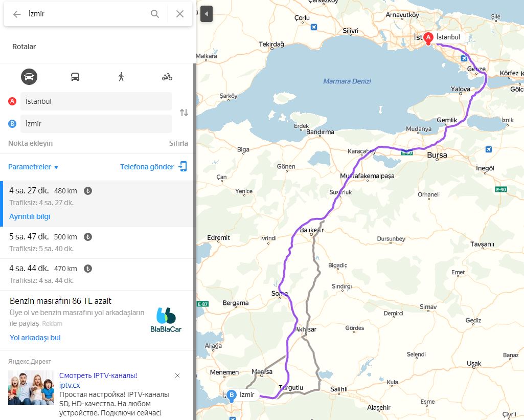Select the 5 sa. 47 dk. route option
Screen dimensions: 524x420
pos(97,242)
